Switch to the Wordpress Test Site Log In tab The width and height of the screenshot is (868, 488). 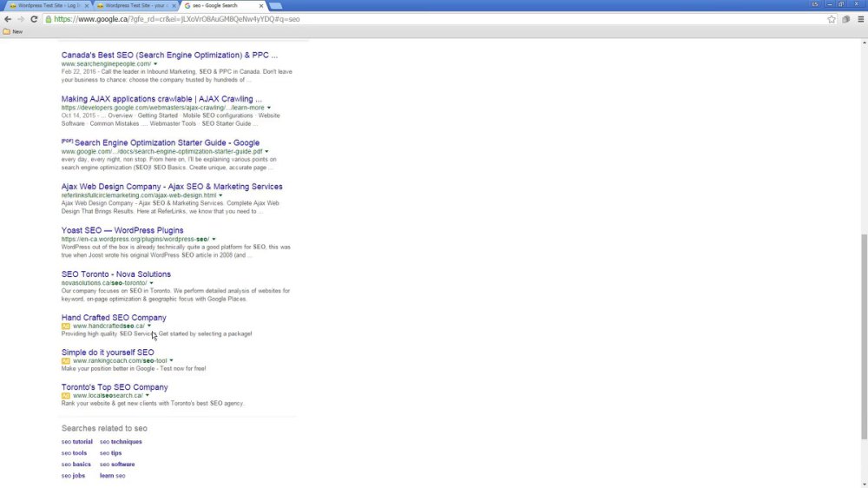[47, 5]
